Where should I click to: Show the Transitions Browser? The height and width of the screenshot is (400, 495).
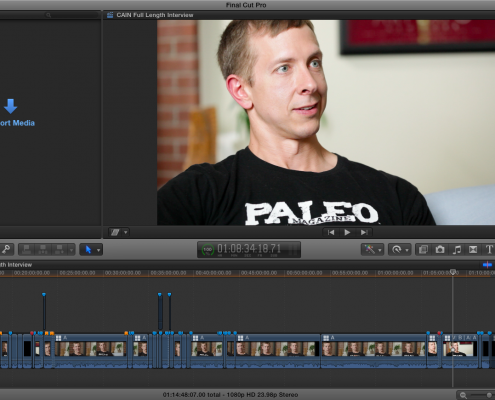(x=473, y=249)
